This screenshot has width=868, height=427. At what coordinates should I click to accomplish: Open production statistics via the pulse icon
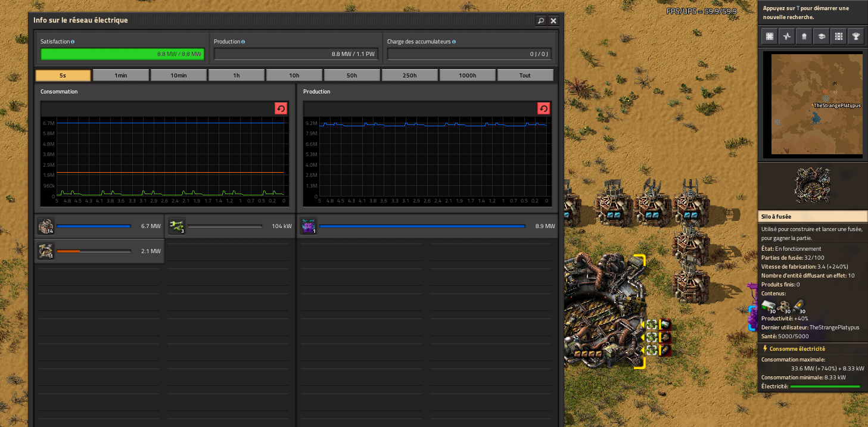(x=786, y=36)
